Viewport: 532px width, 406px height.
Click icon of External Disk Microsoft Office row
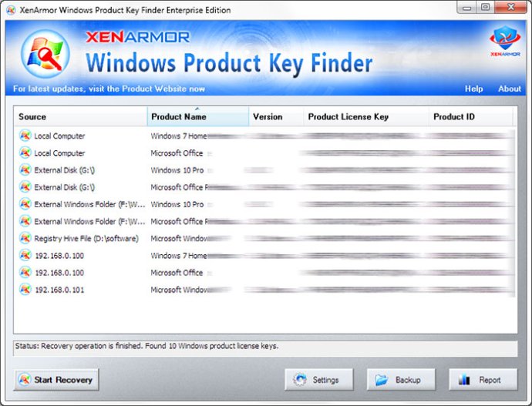25,187
